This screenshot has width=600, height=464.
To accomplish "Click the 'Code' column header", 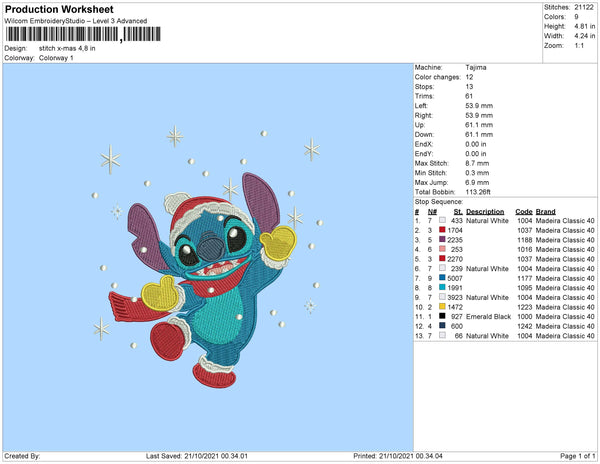I will click(x=524, y=212).
